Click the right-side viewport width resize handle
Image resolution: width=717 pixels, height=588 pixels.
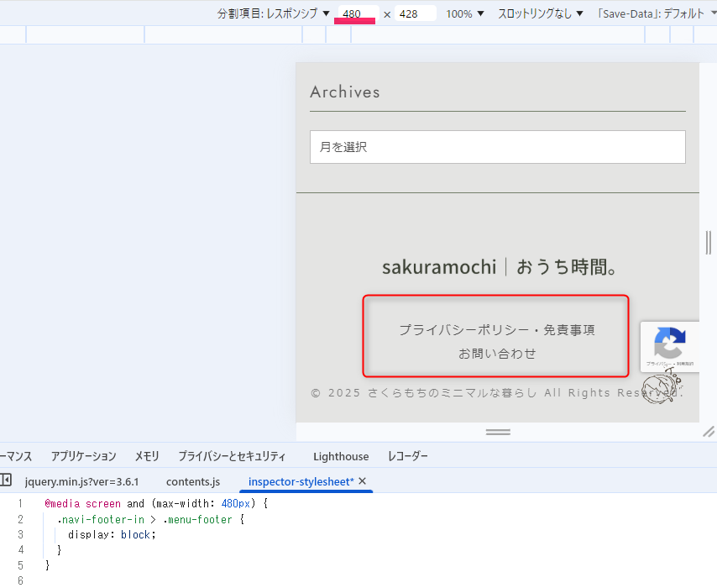(708, 243)
